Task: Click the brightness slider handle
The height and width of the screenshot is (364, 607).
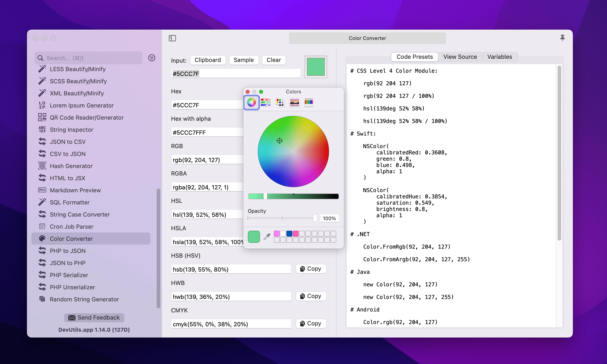Action: [x=265, y=196]
